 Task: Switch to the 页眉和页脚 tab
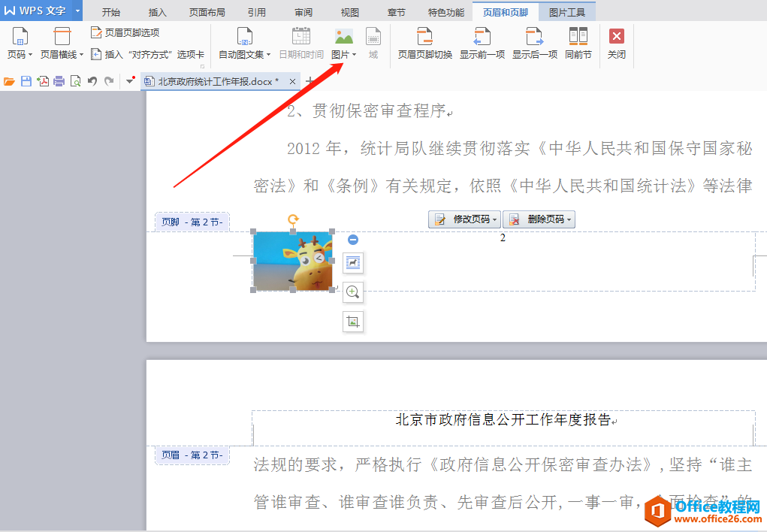point(506,12)
